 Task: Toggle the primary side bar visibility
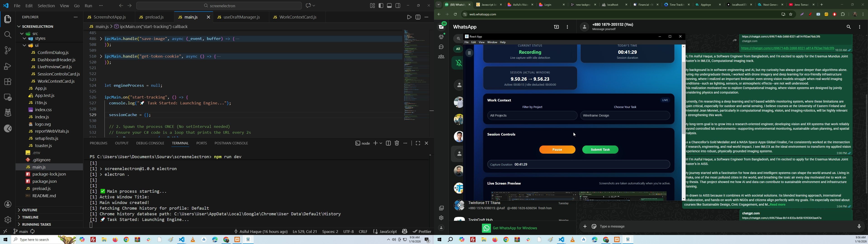point(381,6)
